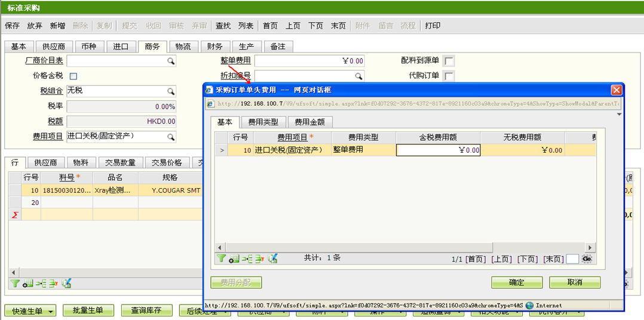Expand the dialog header options arrow
This screenshot has width=644, height=320.
coord(619,114)
